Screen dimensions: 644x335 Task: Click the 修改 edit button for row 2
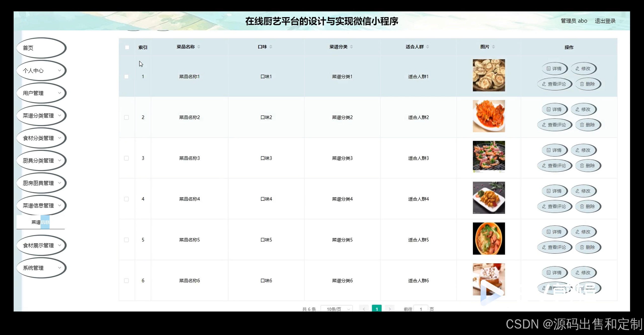coord(583,109)
